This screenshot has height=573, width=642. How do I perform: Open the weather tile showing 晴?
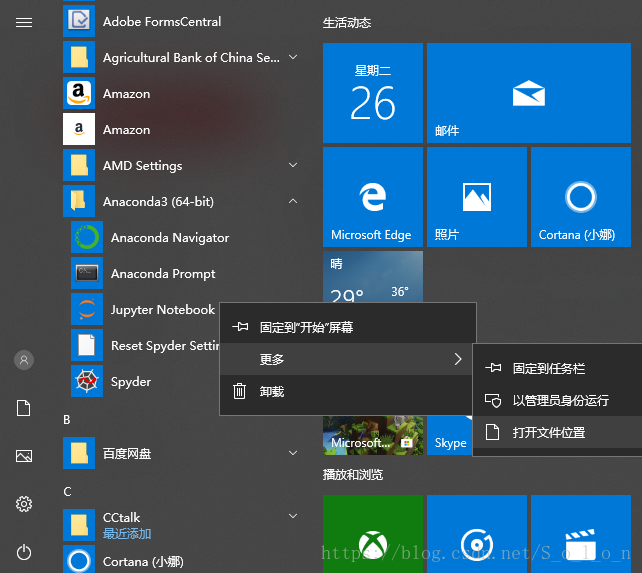(x=373, y=277)
